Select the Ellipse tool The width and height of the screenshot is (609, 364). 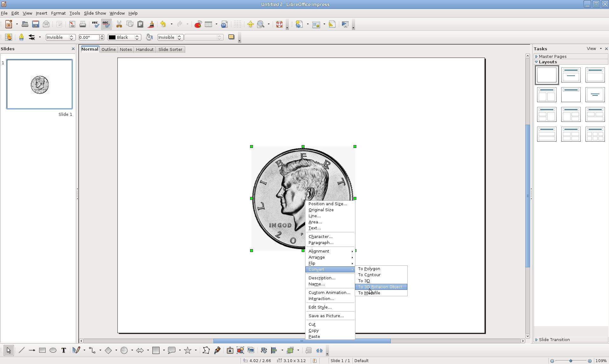53,350
